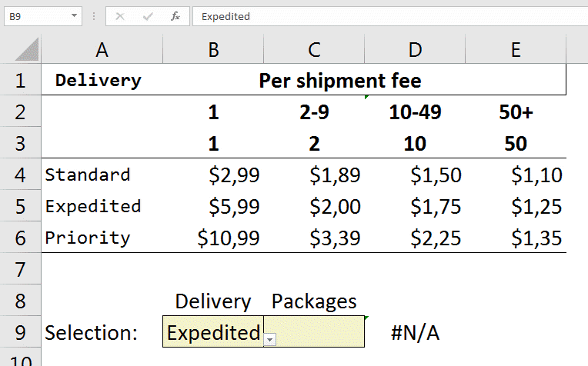Click the Cancel (X) formula bar icon
This screenshot has height=366, width=588.
tap(119, 16)
